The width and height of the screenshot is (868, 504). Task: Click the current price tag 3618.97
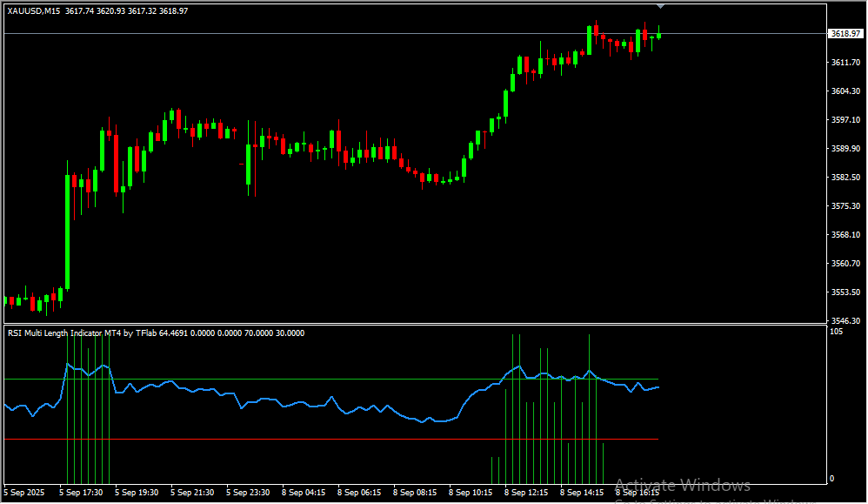point(845,34)
